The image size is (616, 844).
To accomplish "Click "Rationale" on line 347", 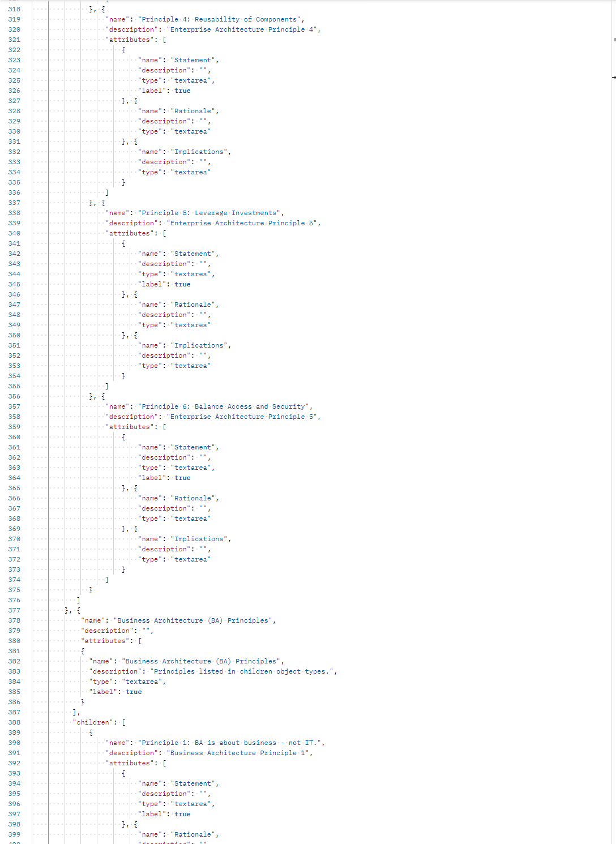I will (x=193, y=305).
